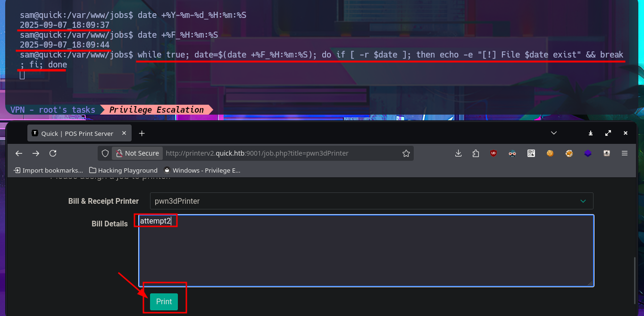
Task: Open the Firefox hamburger menu
Action: (x=625, y=153)
